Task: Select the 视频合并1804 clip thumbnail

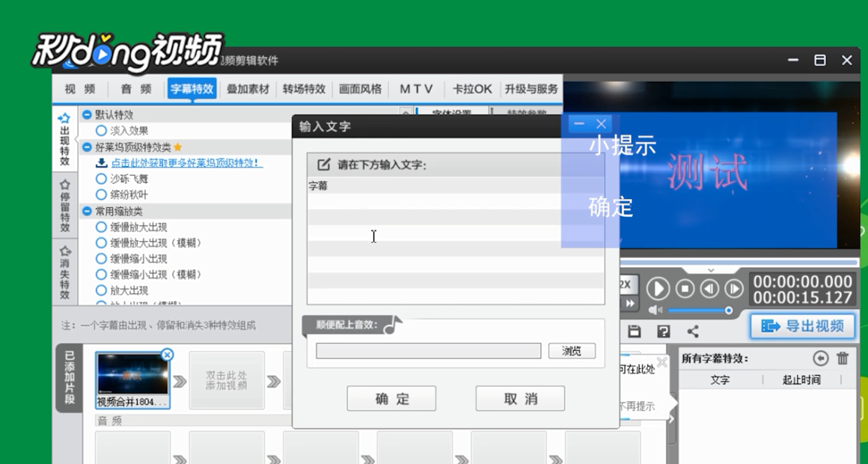Action: coord(132,380)
